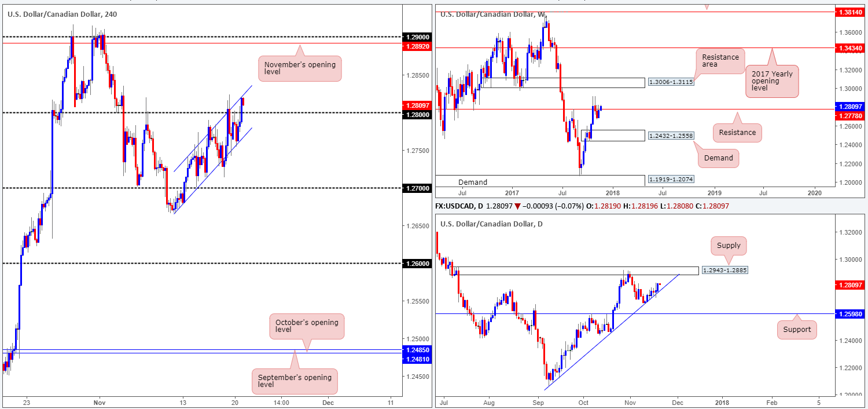
Task: Click the 240 chart title U.S. Dollar/Canadian Dollar
Action: [62, 14]
